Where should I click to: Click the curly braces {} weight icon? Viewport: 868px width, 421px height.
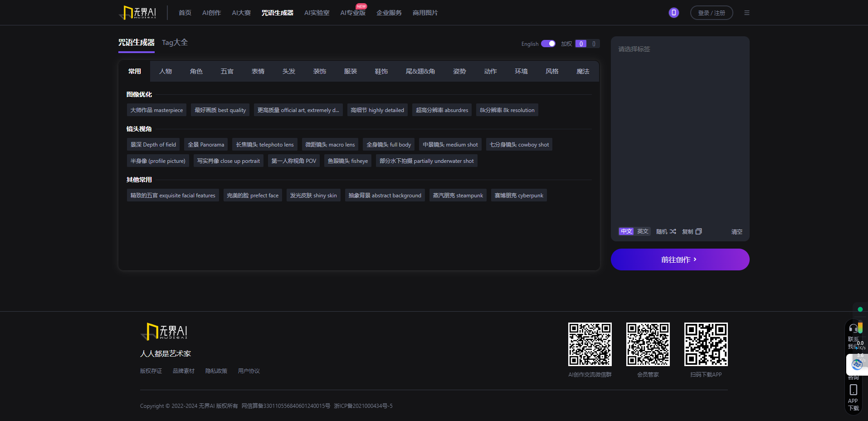tap(594, 44)
